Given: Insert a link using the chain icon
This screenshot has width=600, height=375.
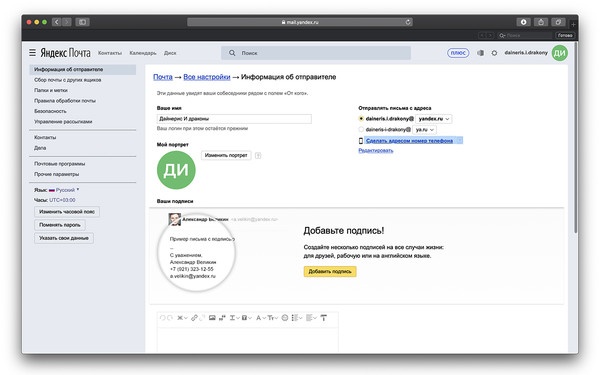Looking at the screenshot, I should coord(194,318).
